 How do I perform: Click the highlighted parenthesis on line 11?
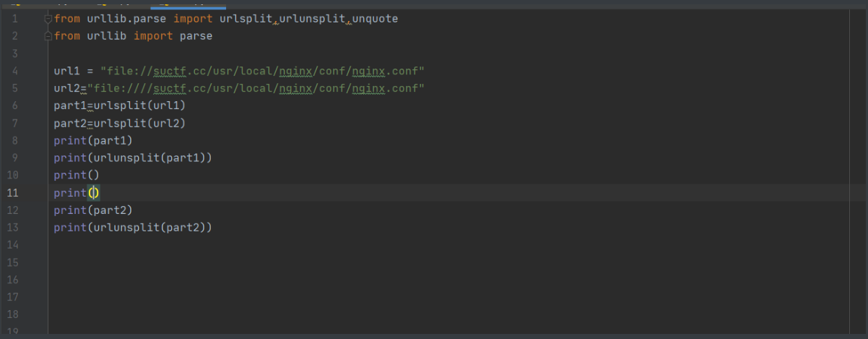tap(93, 193)
